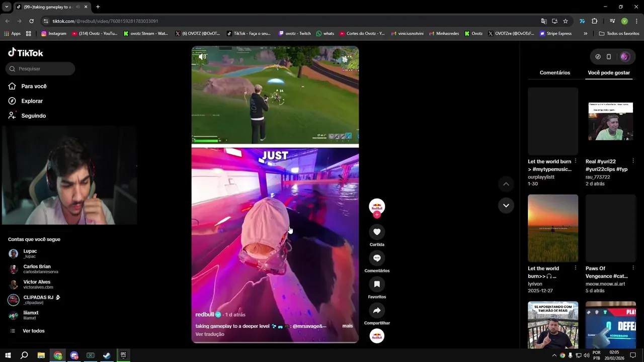The width and height of the screenshot is (644, 362).
Task: Click author rau_773722 under Real #yuri22
Action: 598,177
